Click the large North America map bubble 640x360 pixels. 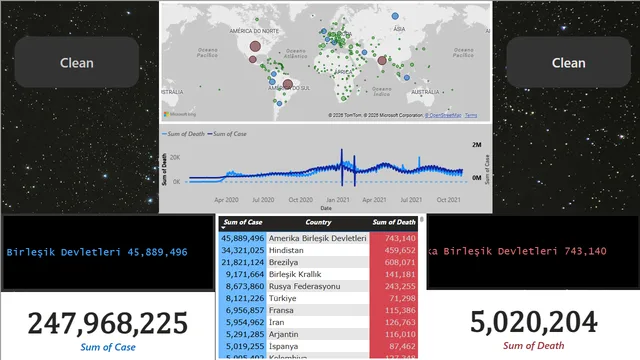(256, 47)
